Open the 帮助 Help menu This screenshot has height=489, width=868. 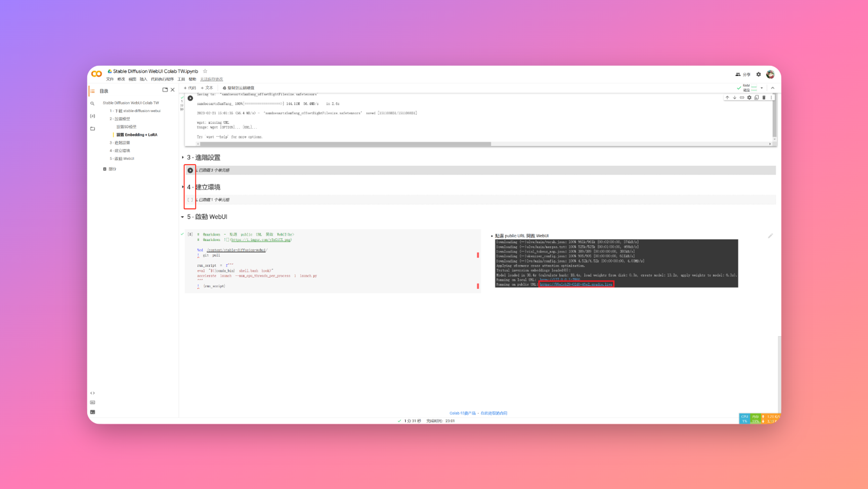click(x=193, y=79)
